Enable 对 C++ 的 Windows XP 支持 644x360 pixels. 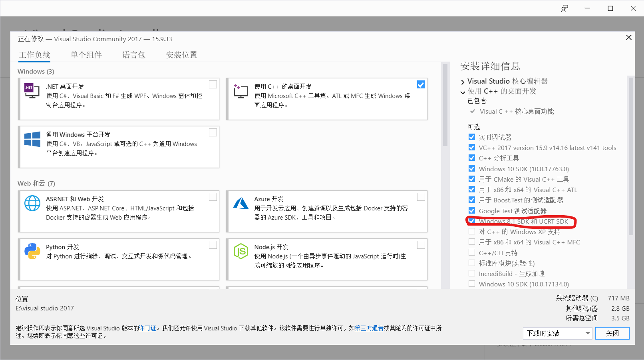pos(472,231)
